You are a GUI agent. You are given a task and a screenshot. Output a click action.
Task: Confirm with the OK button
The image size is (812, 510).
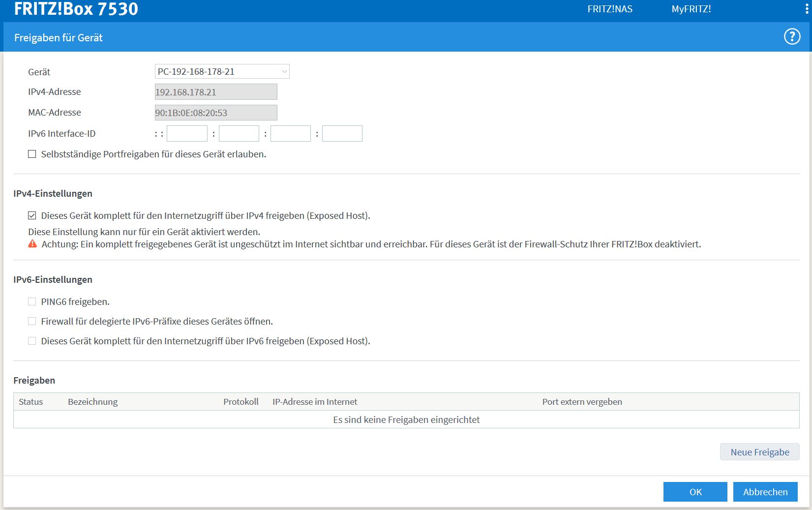click(695, 492)
